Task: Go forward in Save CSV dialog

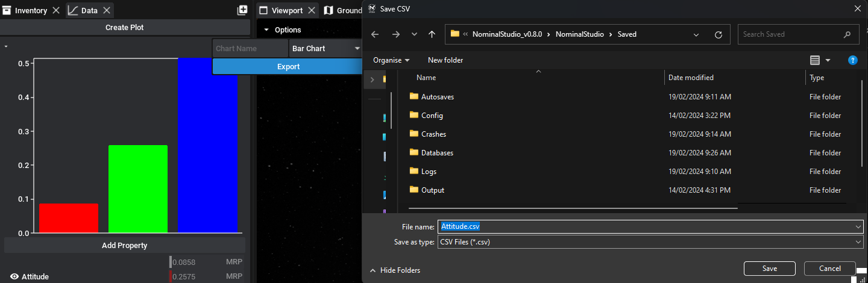Action: click(x=395, y=34)
